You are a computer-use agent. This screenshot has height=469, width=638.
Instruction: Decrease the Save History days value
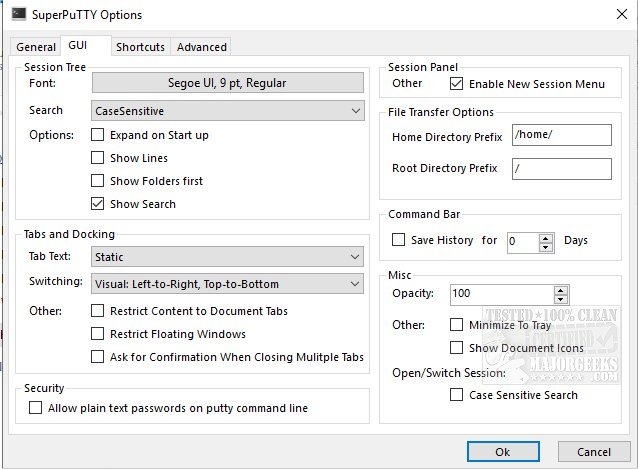click(x=546, y=245)
